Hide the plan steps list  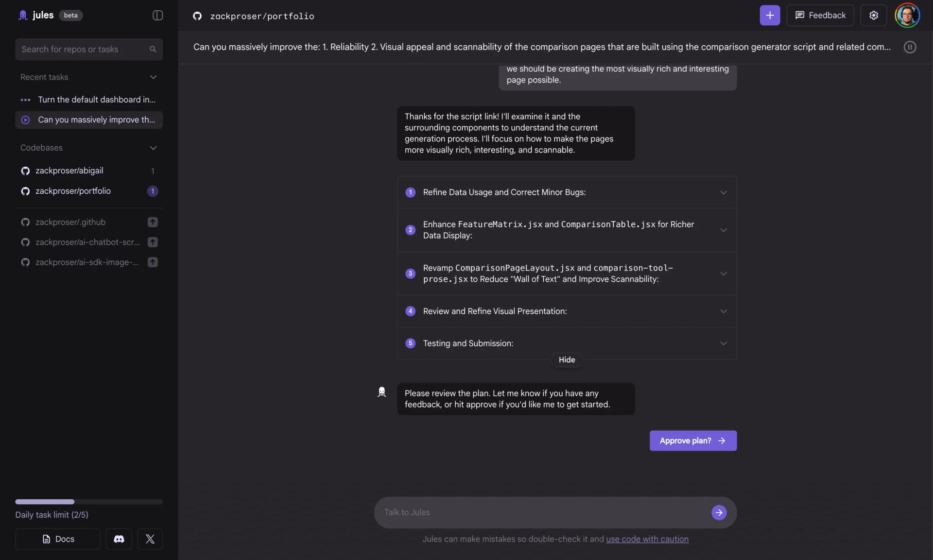point(567,360)
